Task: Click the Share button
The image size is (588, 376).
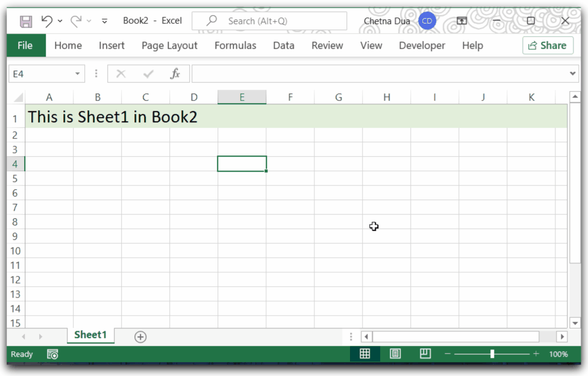Action: [547, 45]
